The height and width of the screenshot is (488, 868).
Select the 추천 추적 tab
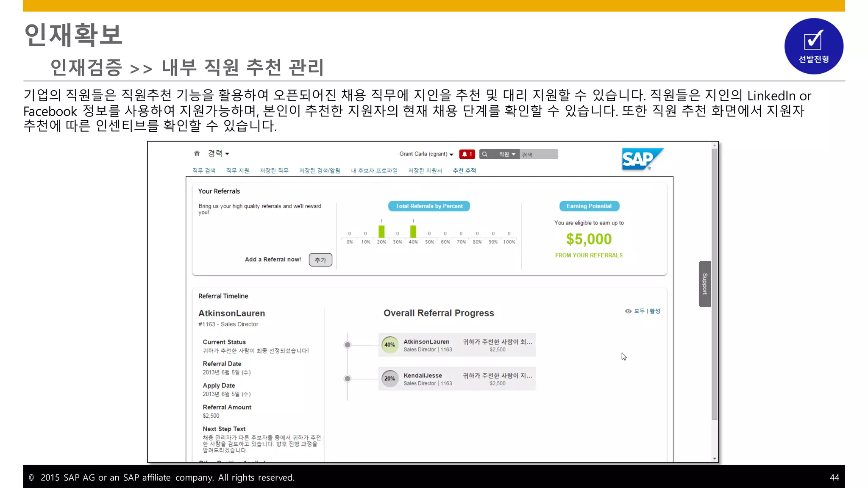(465, 170)
